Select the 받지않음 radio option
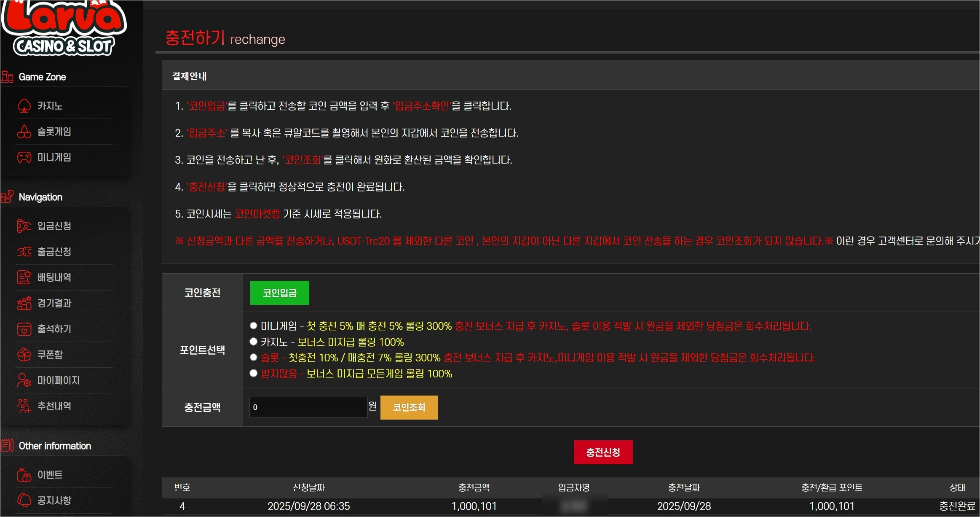The height and width of the screenshot is (517, 980). [x=253, y=373]
